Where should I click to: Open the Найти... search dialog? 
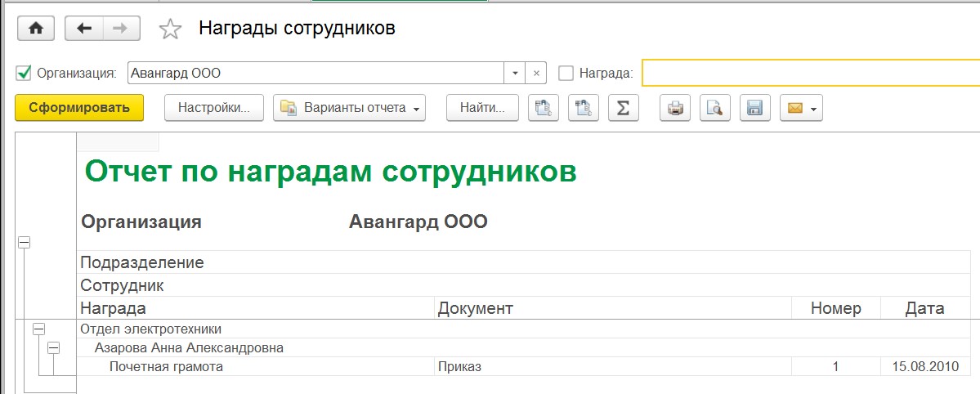[482, 108]
